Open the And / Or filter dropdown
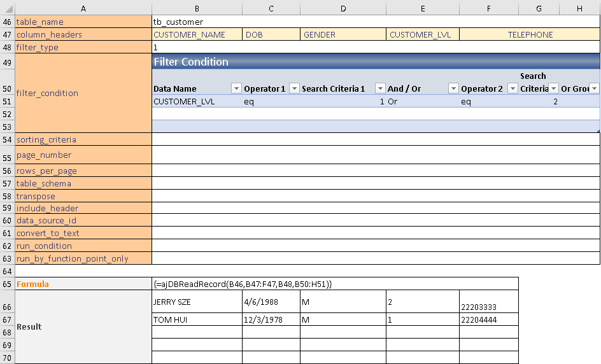Screen dimensions: 601x364 453,88
